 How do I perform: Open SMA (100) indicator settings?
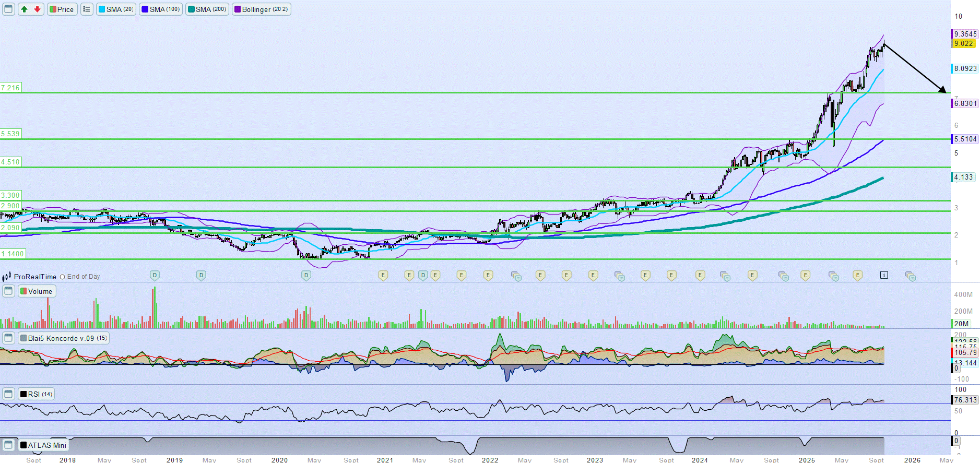(161, 9)
